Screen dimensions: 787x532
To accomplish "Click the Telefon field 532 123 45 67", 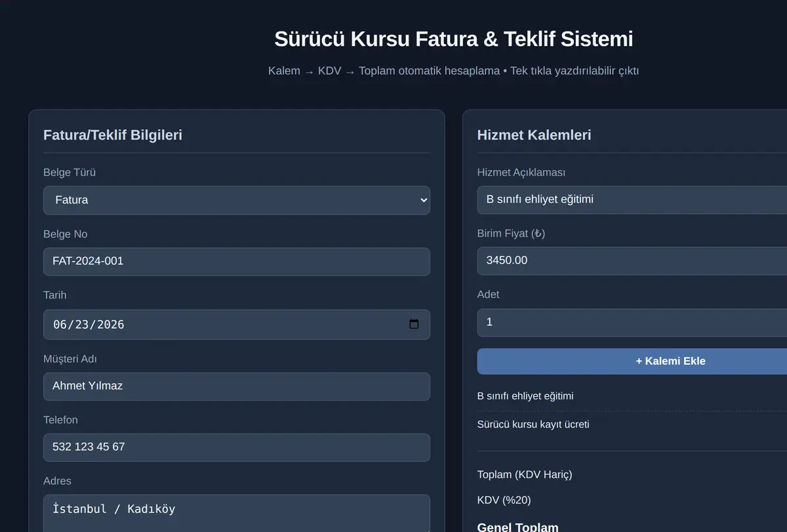I will [x=237, y=447].
